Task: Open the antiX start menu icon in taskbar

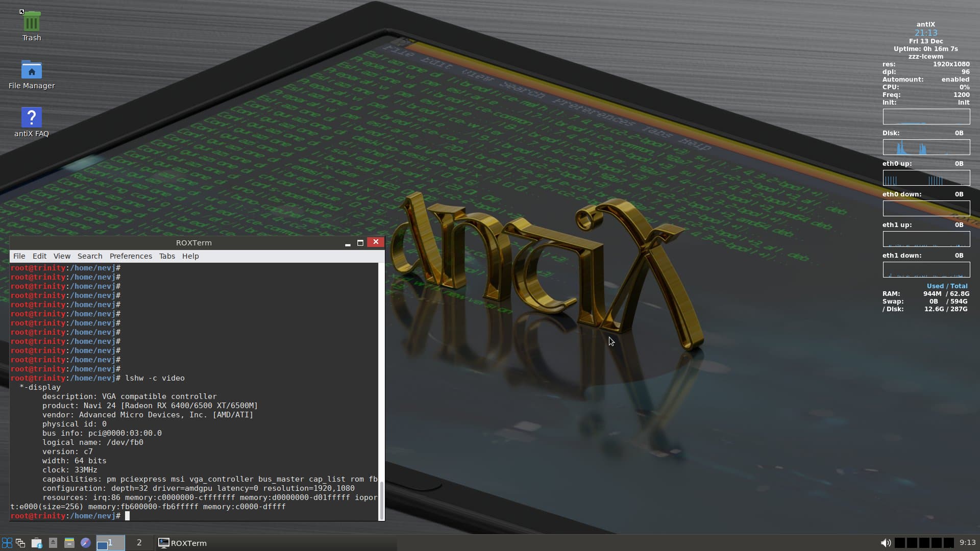Action: pos(7,543)
